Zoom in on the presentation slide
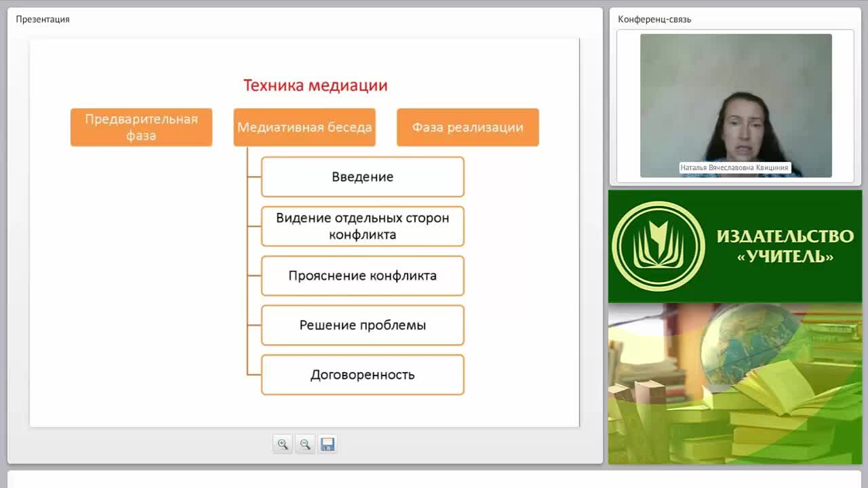Image resolution: width=868 pixels, height=488 pixels. (x=283, y=445)
